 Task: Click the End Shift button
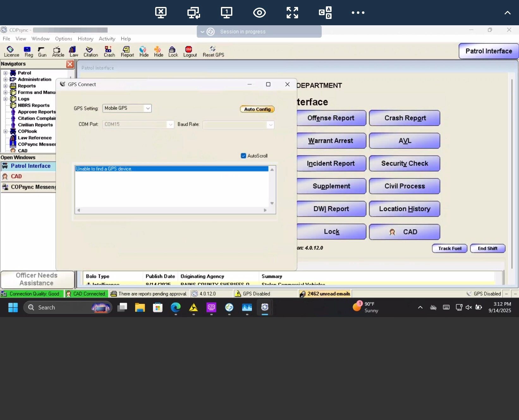point(487,249)
